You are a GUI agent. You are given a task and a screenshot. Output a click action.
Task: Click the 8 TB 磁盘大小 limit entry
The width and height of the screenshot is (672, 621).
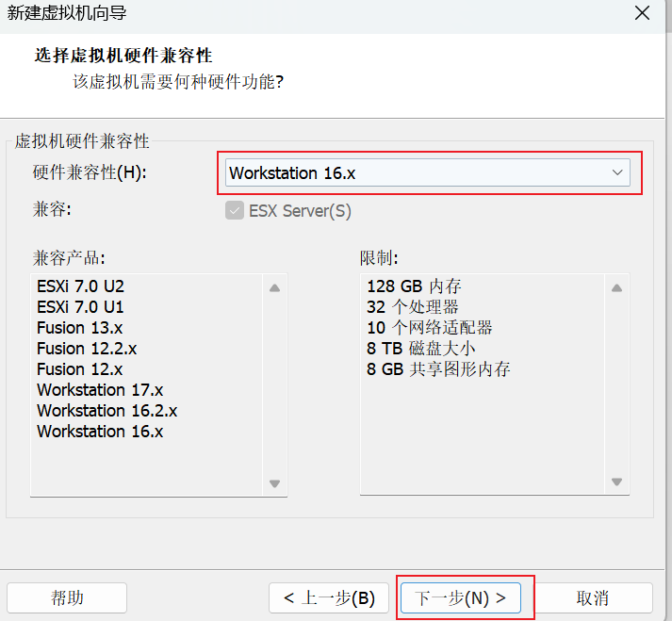click(x=421, y=349)
